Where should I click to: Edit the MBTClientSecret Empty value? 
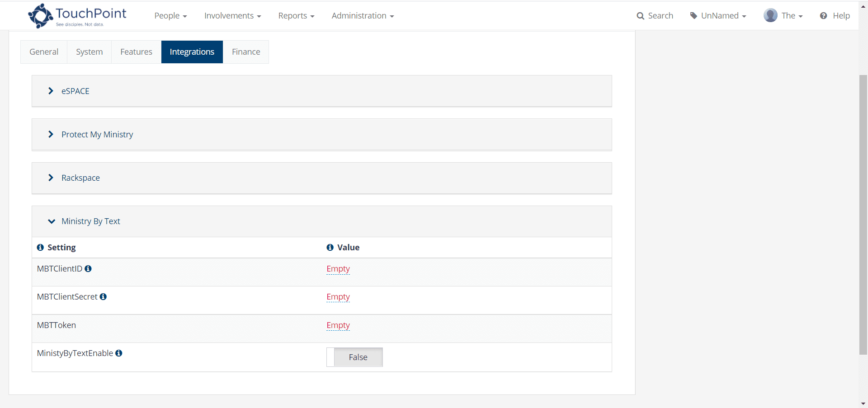click(338, 297)
